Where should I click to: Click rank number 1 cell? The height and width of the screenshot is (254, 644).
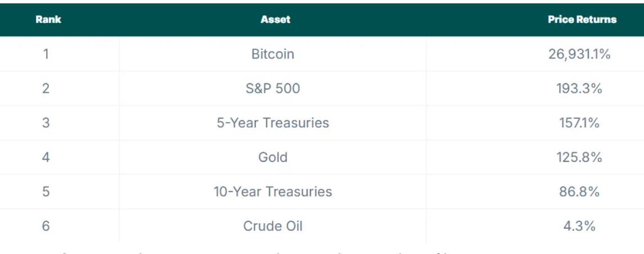tap(46, 54)
